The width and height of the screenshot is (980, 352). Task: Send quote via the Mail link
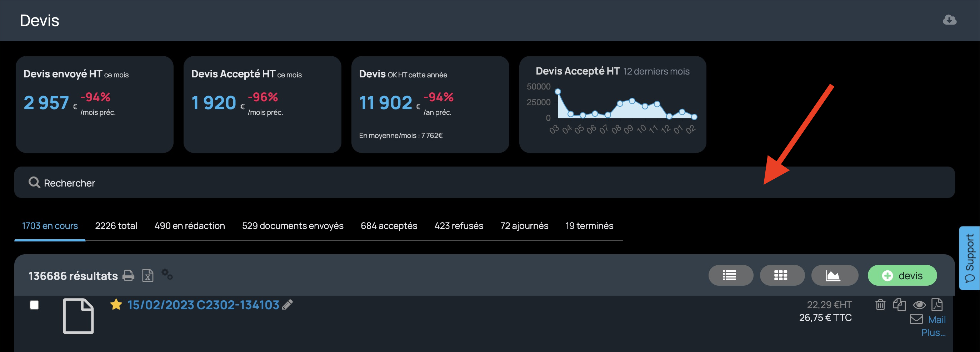point(937,320)
